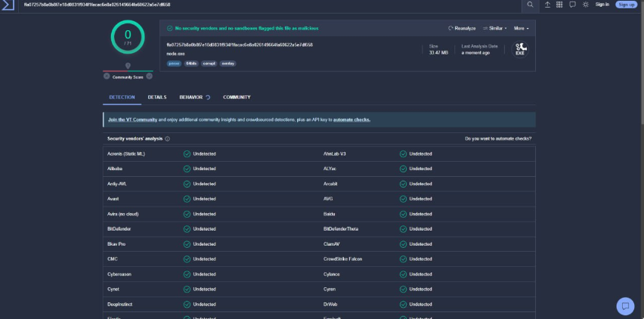Screen dimensions: 644x319
Task: Click the Arcabit undetected check icon
Action: tap(404, 184)
